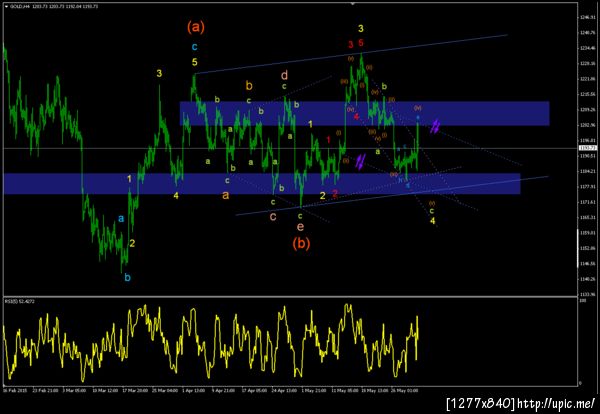
Task: Click the 26 May 01:00 time label
Action: pos(405,391)
